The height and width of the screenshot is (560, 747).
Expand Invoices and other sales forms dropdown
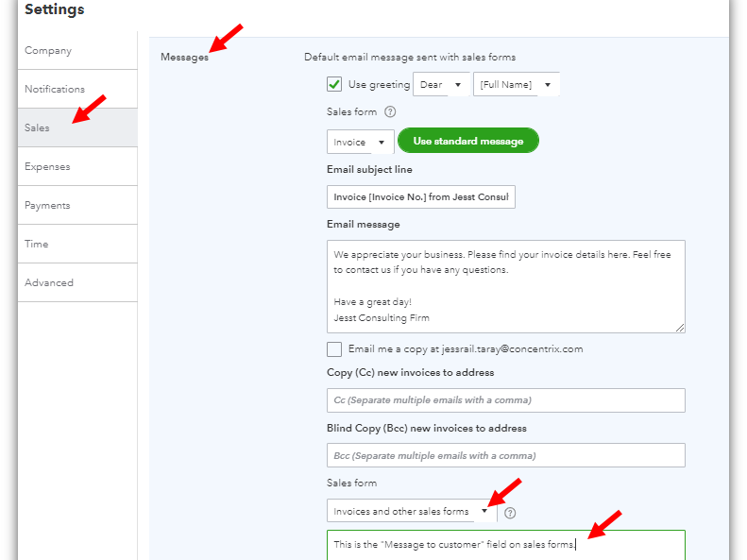[x=412, y=511]
